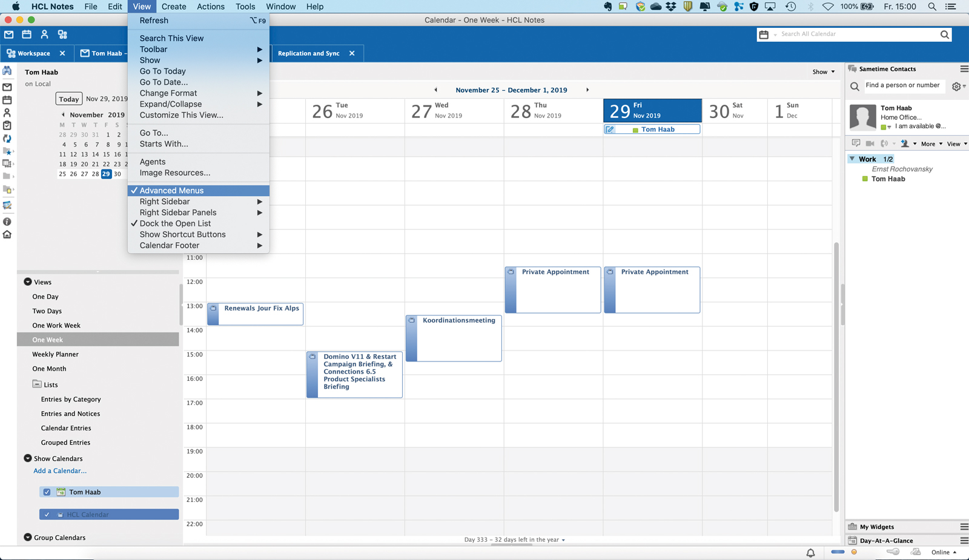Image resolution: width=969 pixels, height=560 pixels.
Task: Close the Replication and Sync tab
Action: (x=352, y=53)
